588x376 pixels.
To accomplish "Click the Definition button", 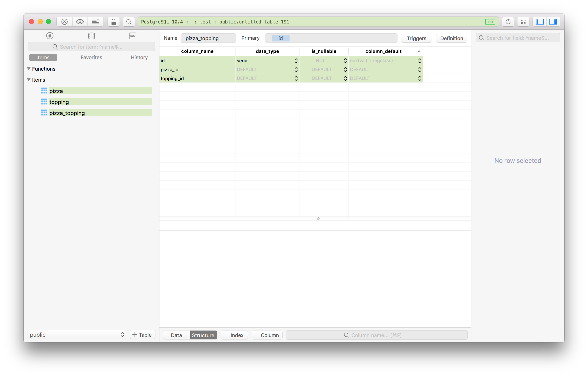I will (452, 38).
